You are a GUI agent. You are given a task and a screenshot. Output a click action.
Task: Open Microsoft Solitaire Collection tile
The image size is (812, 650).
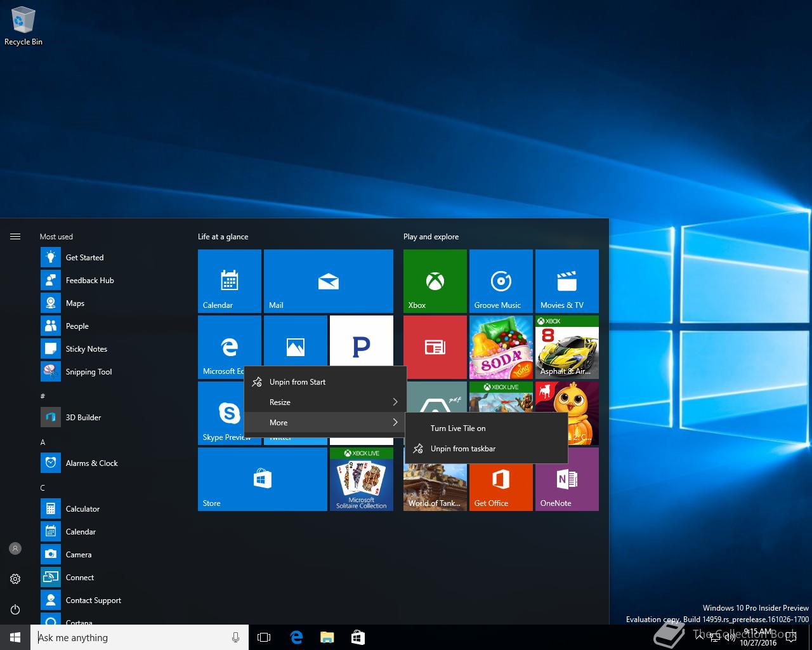[x=362, y=479]
